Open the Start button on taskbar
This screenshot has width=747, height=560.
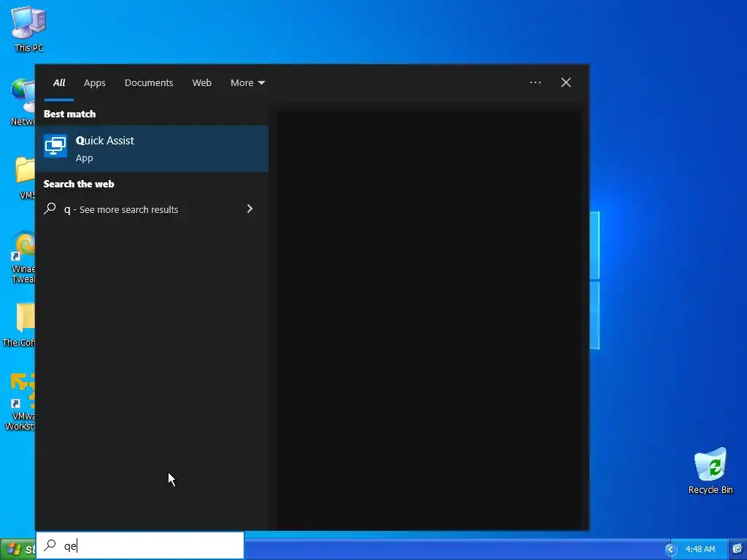click(x=18, y=549)
